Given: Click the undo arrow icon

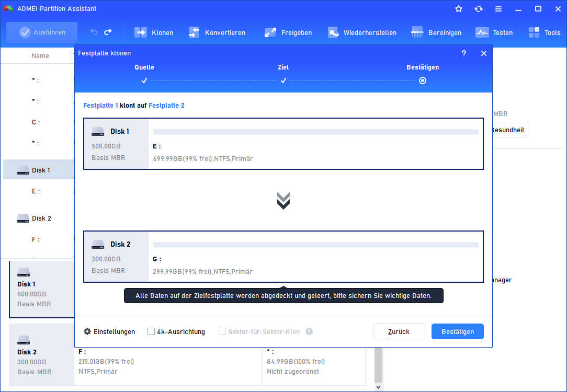Looking at the screenshot, I should pyautogui.click(x=94, y=32).
